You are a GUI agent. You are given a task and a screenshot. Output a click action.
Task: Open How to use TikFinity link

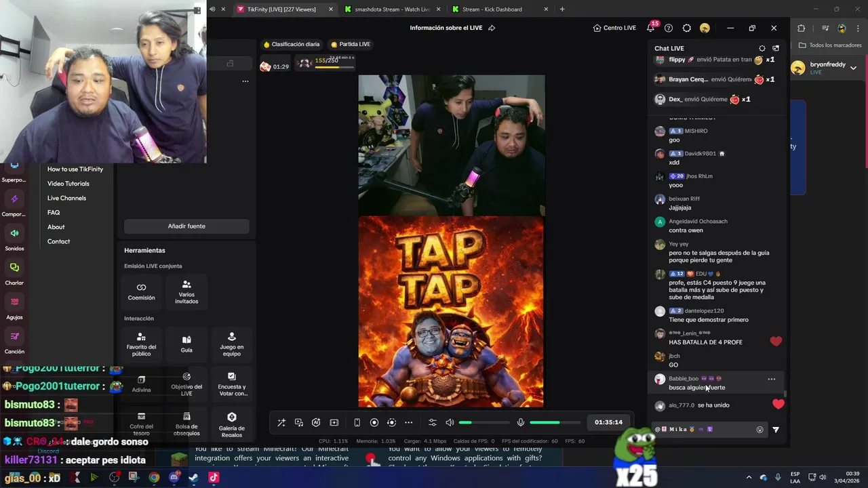[75, 169]
